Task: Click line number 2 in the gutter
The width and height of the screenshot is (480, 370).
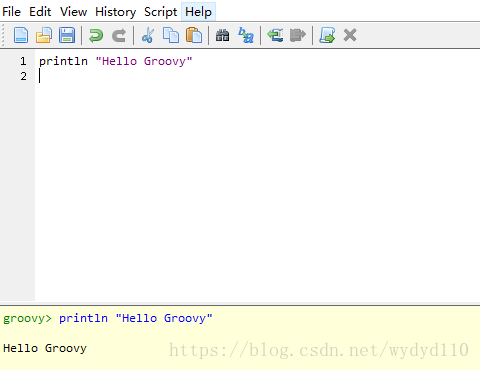Action: tap(23, 76)
